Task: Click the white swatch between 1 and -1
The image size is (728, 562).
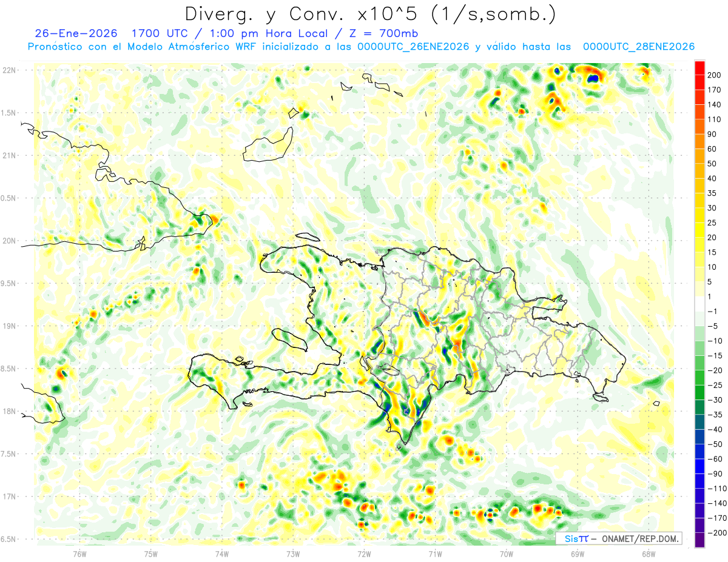Action: 699,304
